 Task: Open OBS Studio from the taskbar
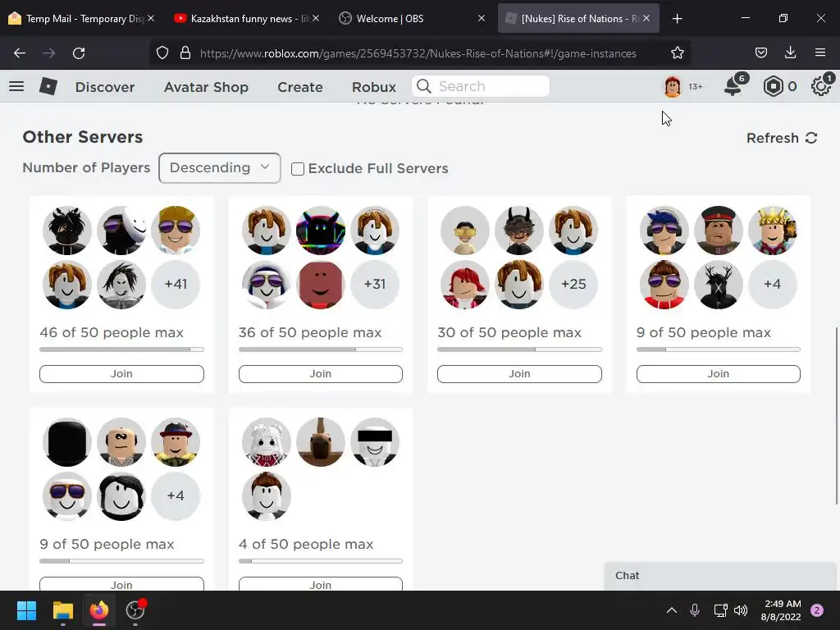click(135, 610)
